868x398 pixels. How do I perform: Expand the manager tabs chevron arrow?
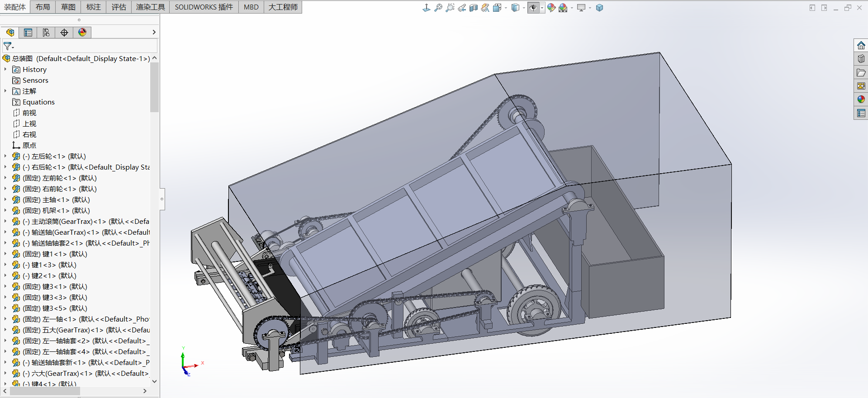(x=154, y=32)
